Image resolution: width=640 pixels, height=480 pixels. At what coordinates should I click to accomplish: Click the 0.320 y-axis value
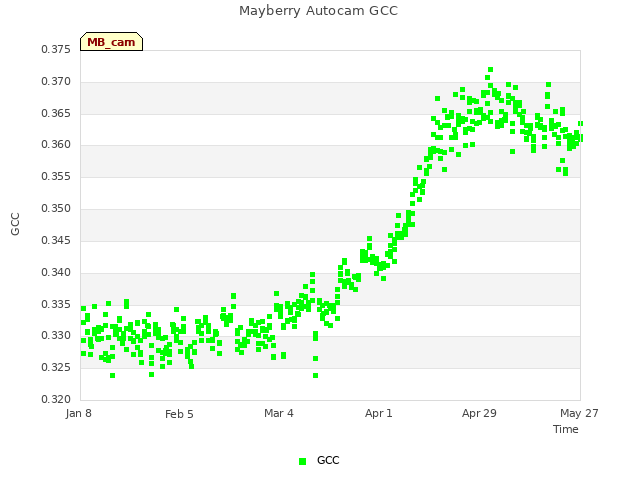56,399
